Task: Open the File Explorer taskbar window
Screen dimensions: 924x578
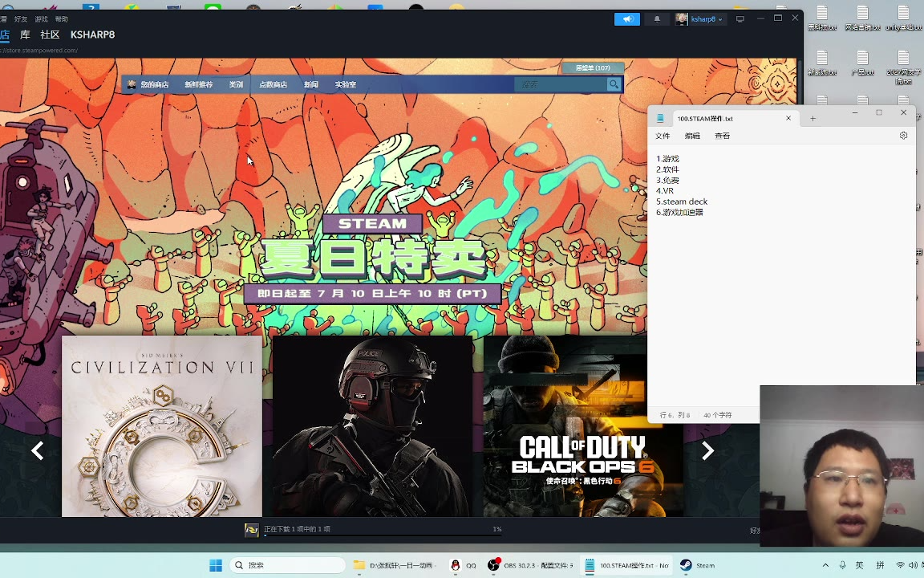Action: pyautogui.click(x=395, y=565)
